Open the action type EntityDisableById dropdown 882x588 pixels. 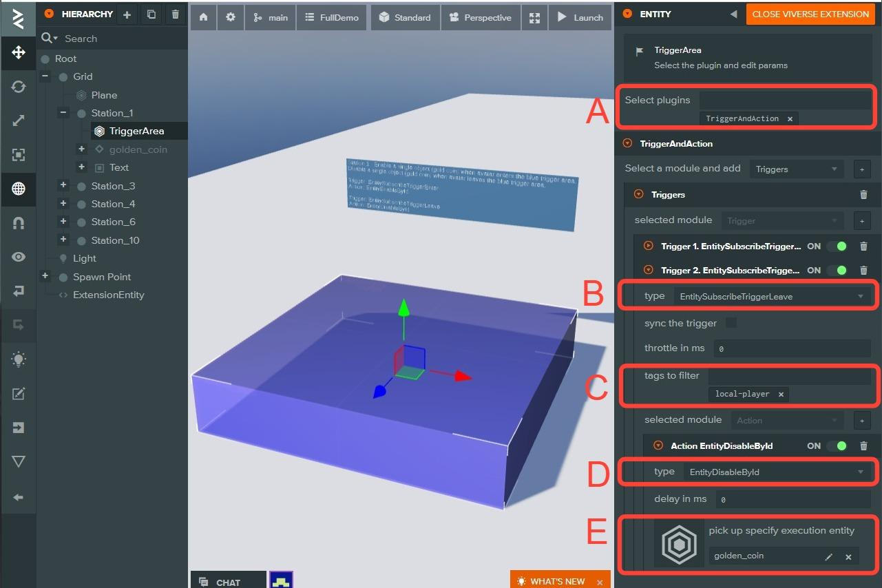point(777,472)
